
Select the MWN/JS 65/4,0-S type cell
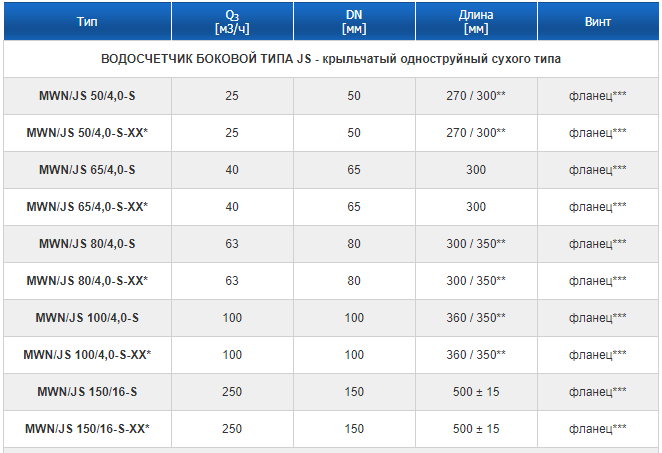coord(87,170)
